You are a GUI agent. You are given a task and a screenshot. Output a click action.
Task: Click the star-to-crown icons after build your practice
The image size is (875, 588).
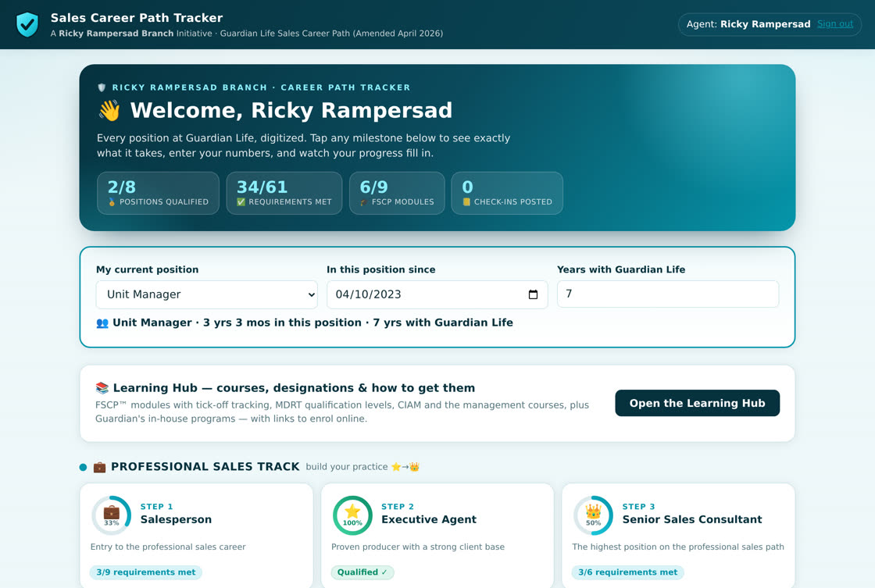(x=405, y=467)
